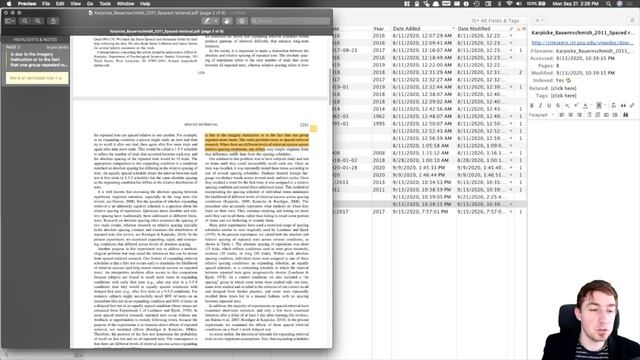Select the highlight pen tool in Preview

coord(207,21)
